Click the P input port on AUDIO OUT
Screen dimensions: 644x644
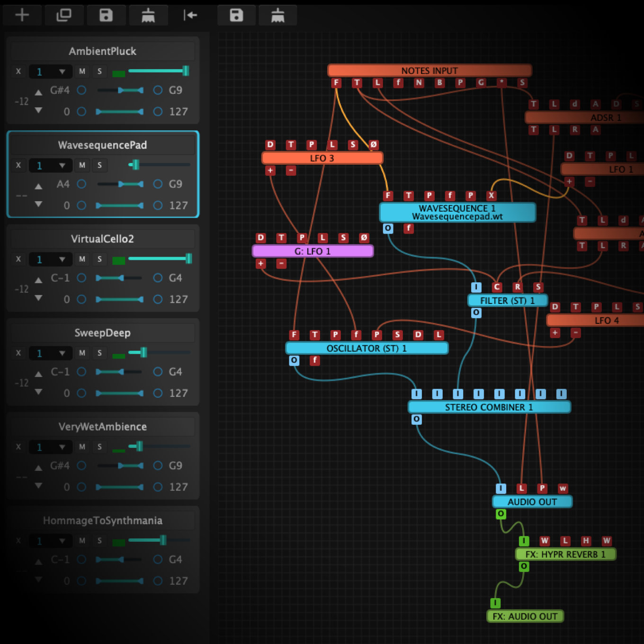(542, 488)
